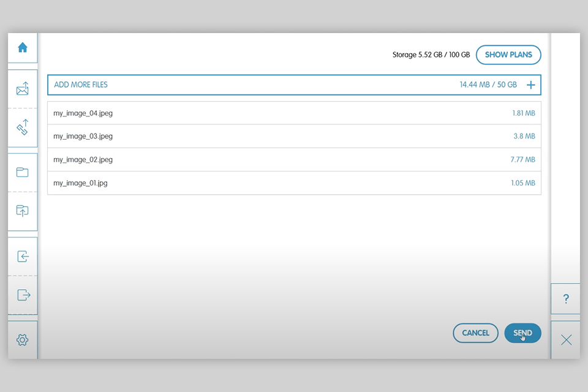
Task: Open help with the question mark icon
Action: pyautogui.click(x=566, y=299)
